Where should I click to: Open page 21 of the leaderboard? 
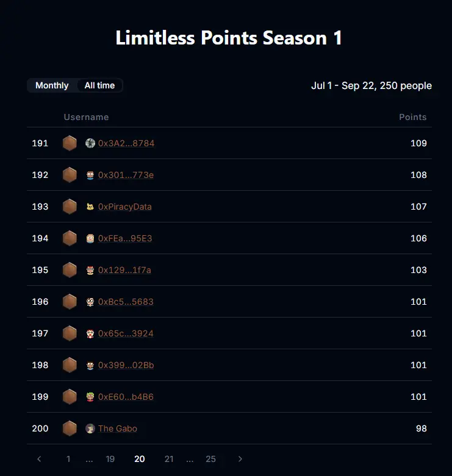pos(169,459)
